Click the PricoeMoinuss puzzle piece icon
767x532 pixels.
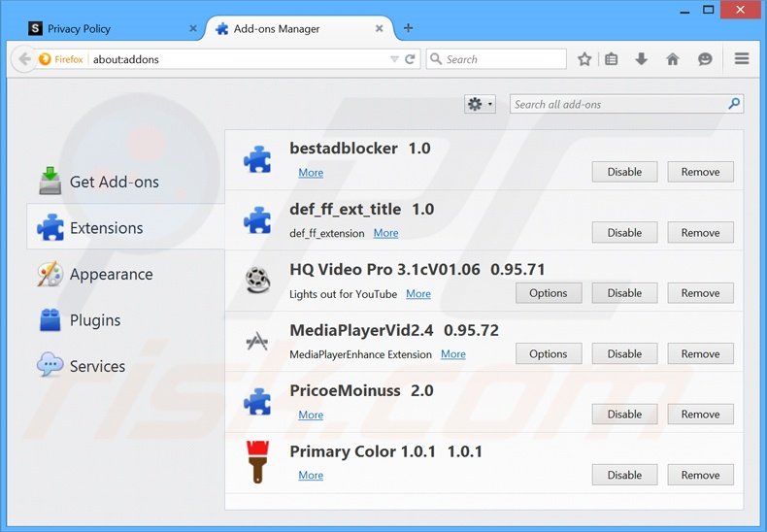click(x=257, y=402)
